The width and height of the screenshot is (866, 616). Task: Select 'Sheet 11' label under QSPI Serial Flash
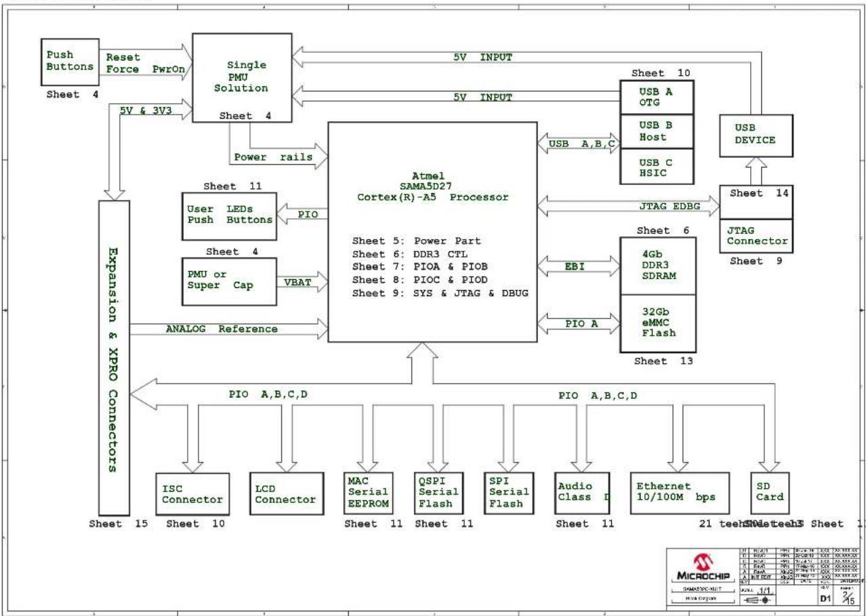[x=442, y=523]
